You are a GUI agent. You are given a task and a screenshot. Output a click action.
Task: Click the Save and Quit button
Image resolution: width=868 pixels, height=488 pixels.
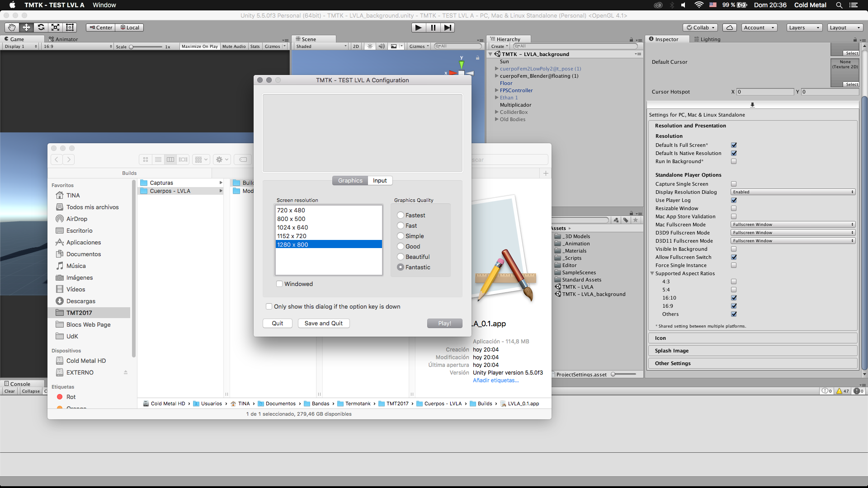tap(324, 323)
